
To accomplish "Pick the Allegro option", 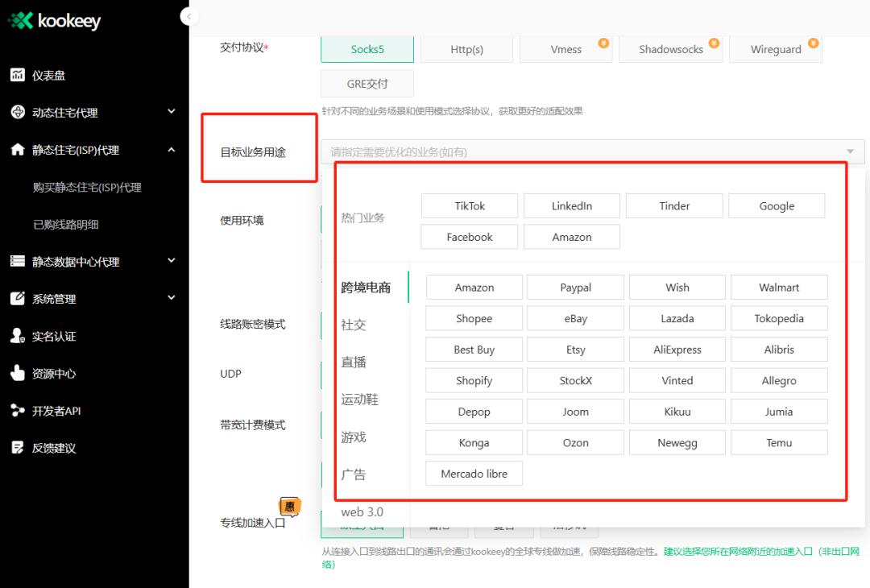I will (779, 380).
